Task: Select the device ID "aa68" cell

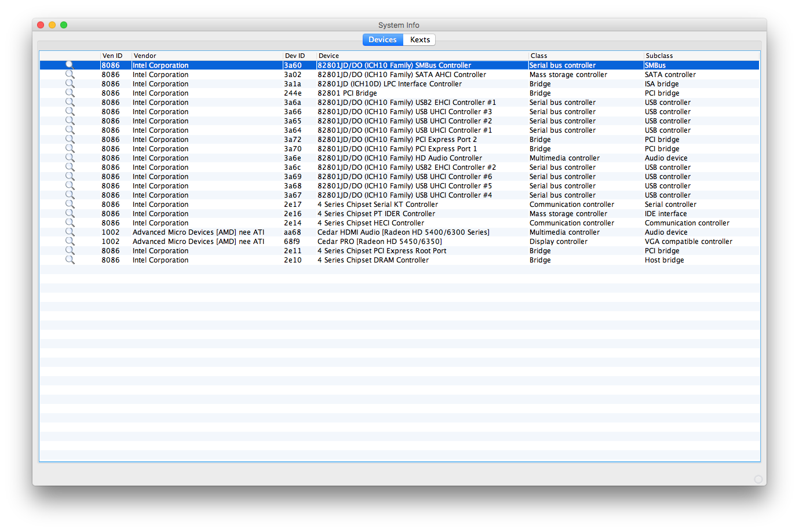Action: 293,232
